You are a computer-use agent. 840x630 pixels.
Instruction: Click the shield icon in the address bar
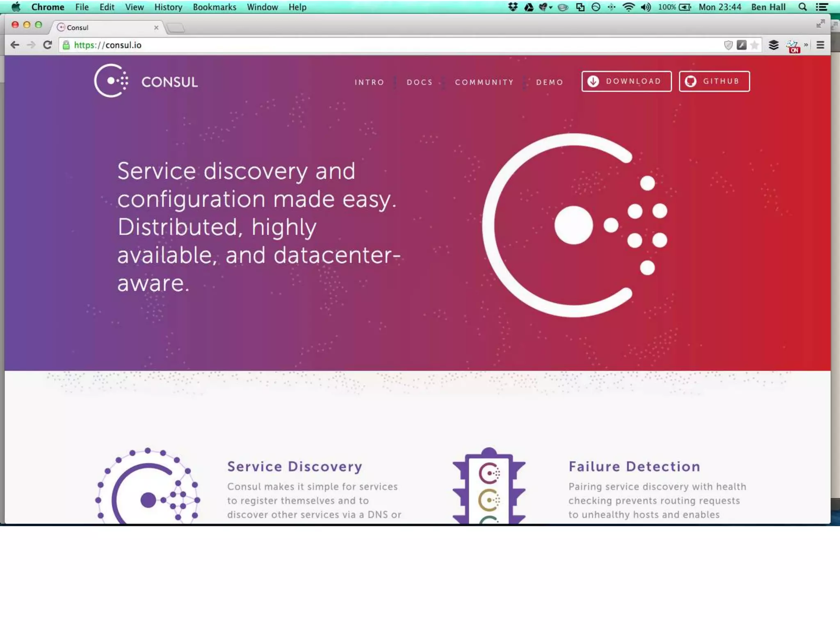click(728, 45)
